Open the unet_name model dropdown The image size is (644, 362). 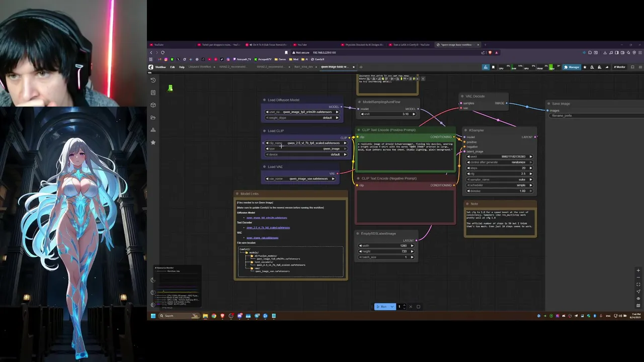[303, 112]
